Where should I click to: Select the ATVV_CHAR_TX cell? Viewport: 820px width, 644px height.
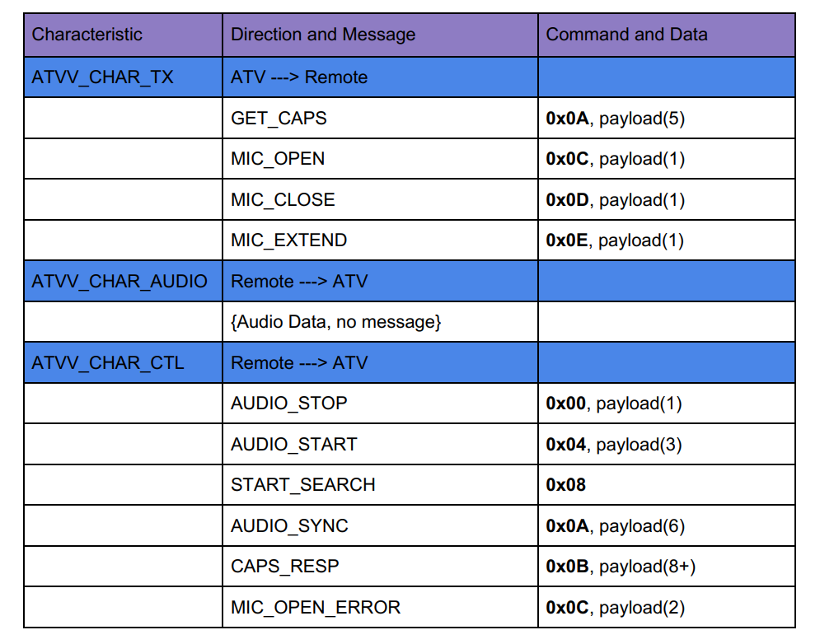[x=123, y=77]
